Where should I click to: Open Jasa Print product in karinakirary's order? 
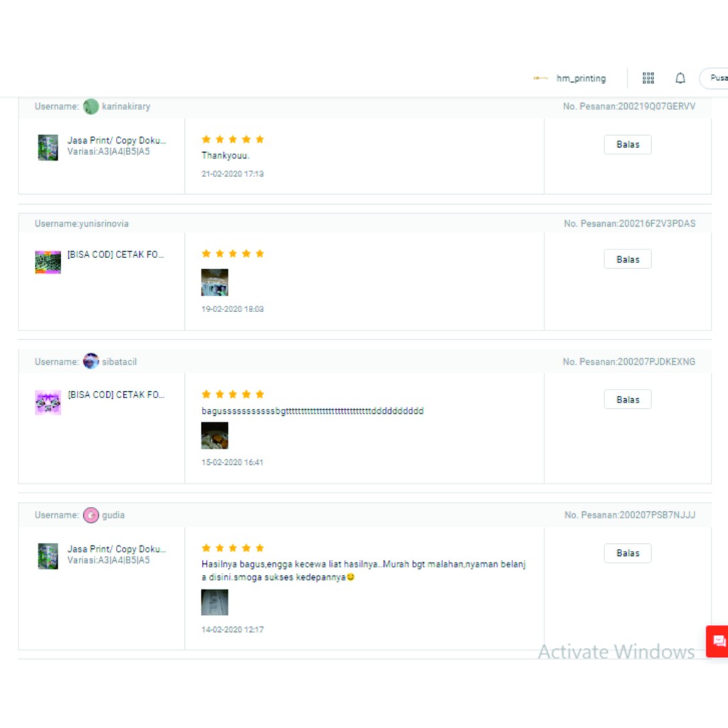[117, 141]
